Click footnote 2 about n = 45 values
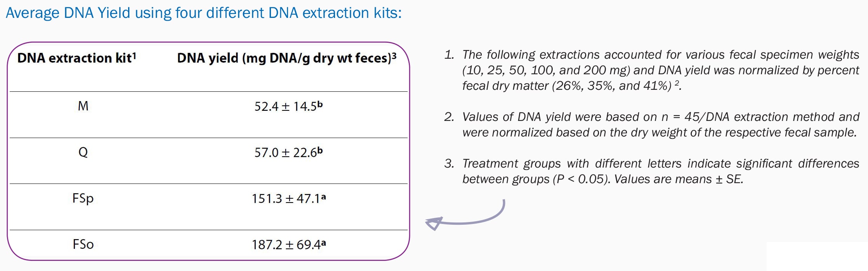The height and width of the screenshot is (271, 868). (660, 124)
